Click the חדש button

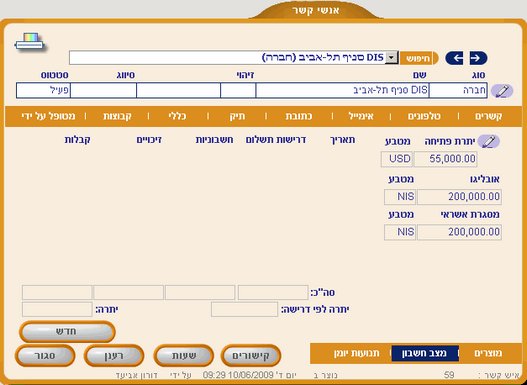pos(67,332)
